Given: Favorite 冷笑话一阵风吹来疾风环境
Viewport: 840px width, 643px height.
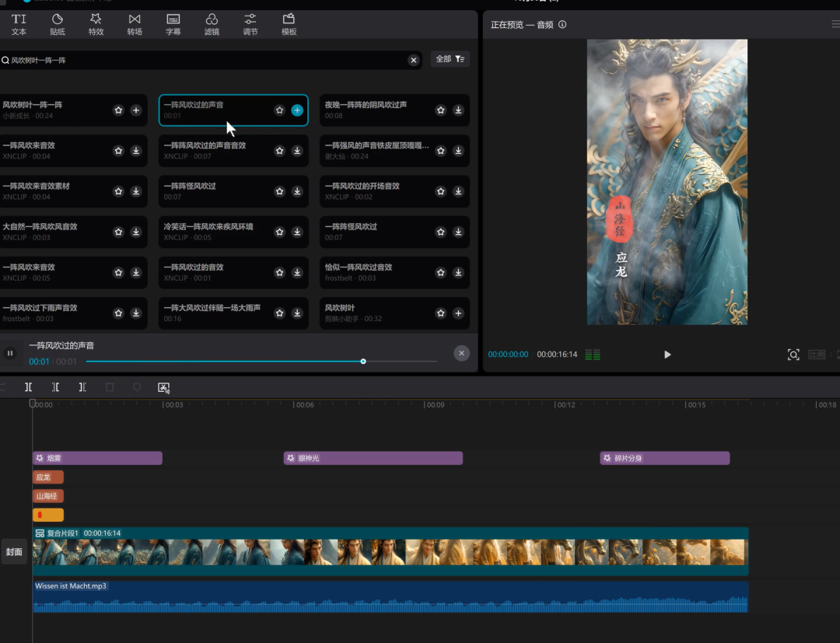Looking at the screenshot, I should click(x=280, y=232).
